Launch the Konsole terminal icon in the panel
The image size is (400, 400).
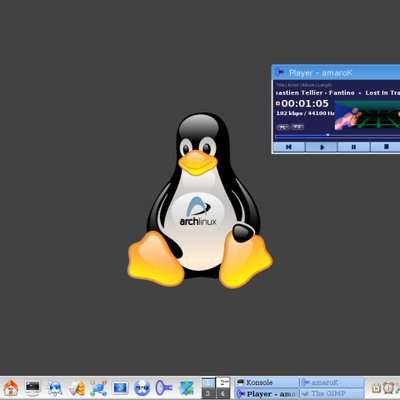[x=33, y=388]
